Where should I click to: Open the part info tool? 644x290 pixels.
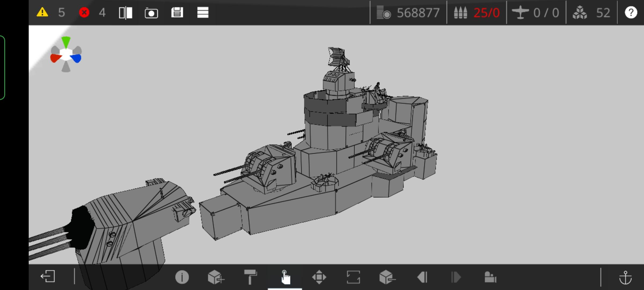pos(182,277)
